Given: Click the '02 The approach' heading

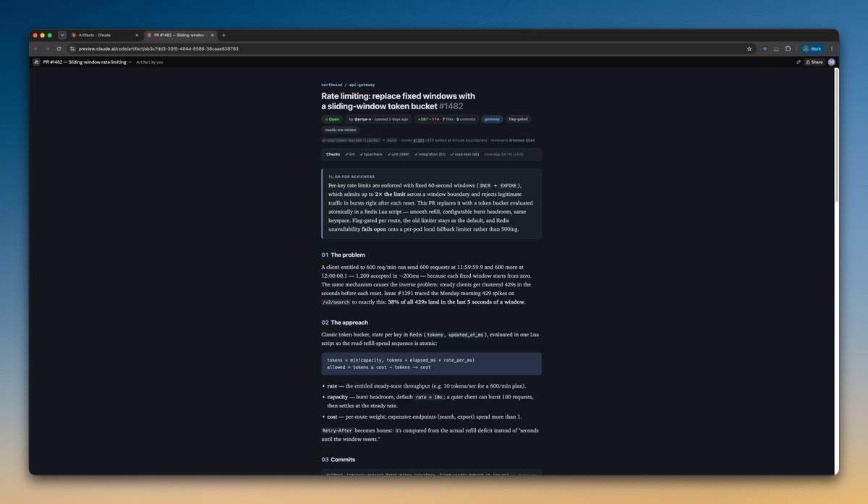Looking at the screenshot, I should click(x=345, y=323).
